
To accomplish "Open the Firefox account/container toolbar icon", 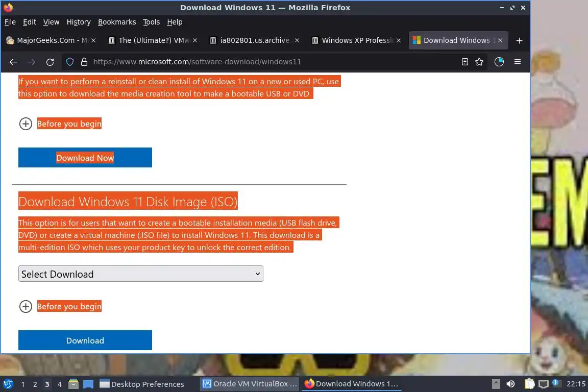I will 499,62.
